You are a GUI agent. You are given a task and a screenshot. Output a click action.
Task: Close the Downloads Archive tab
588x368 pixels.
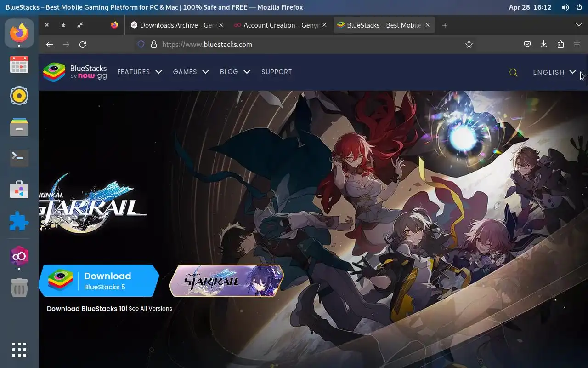(x=221, y=25)
